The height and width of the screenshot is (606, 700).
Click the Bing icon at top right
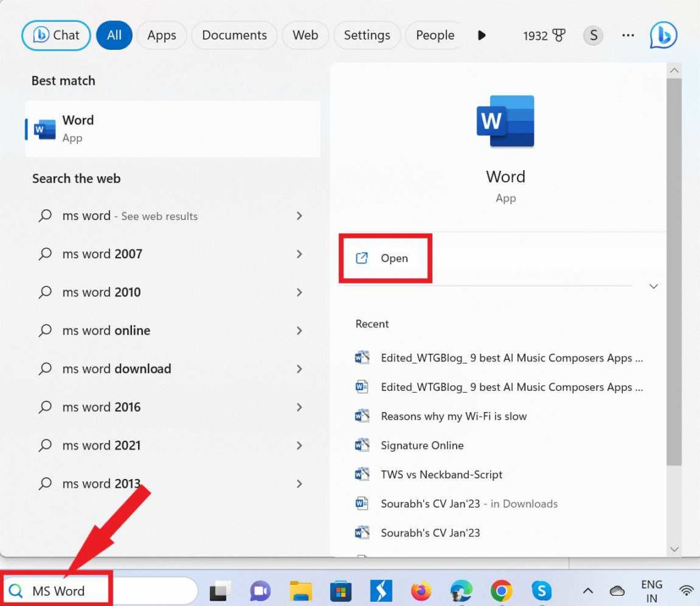[x=663, y=36]
